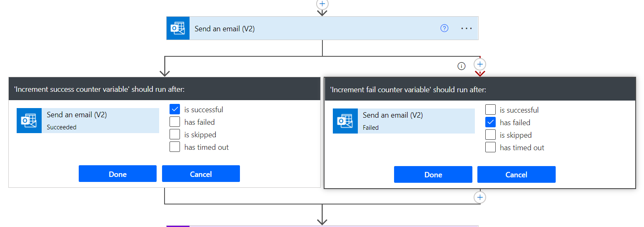Click Outlook icon in success counter panel
The image size is (644, 227).
coord(29,121)
